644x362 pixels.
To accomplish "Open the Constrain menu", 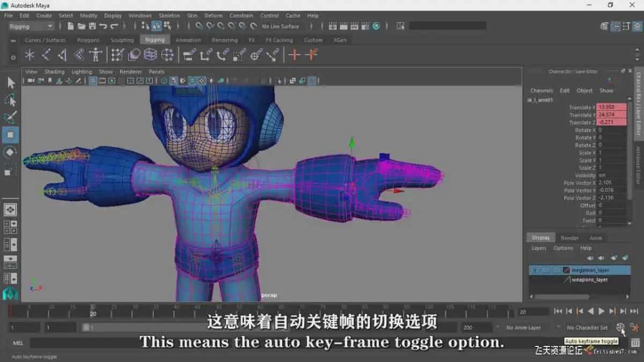I will [241, 16].
